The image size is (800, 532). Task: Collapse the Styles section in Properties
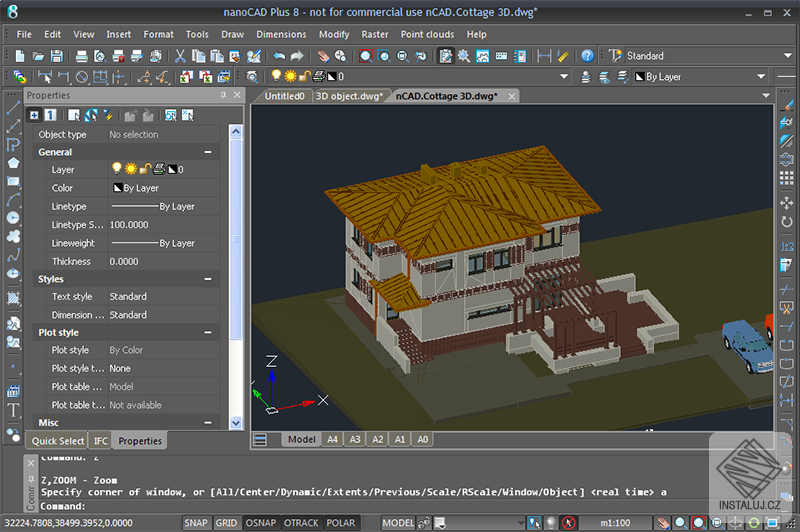tap(208, 279)
